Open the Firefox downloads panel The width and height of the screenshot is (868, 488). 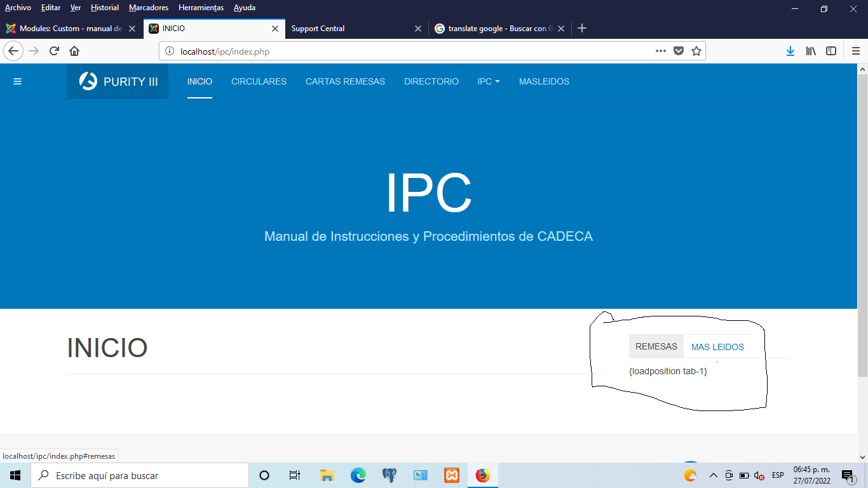[x=790, y=51]
